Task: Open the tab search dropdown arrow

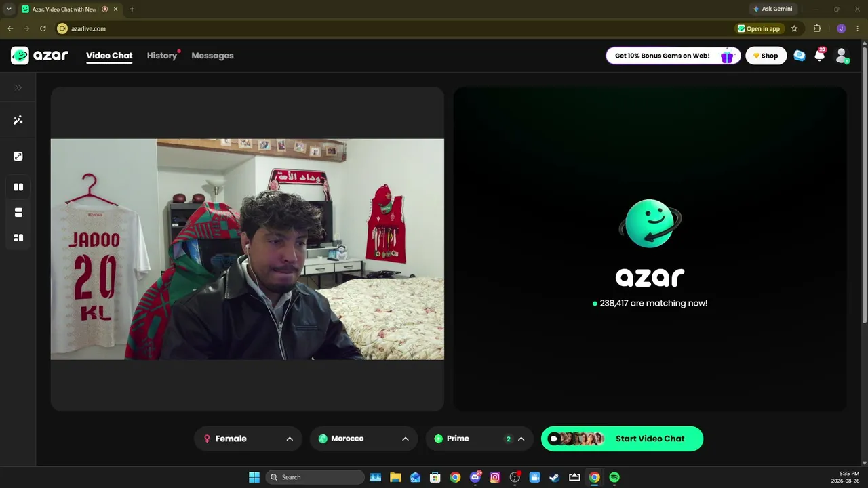Action: (x=9, y=9)
